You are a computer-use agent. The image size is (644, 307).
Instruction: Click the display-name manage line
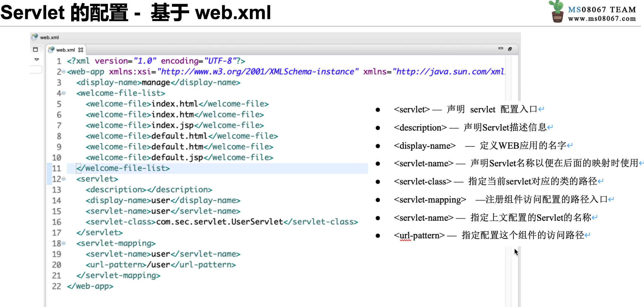(x=158, y=83)
